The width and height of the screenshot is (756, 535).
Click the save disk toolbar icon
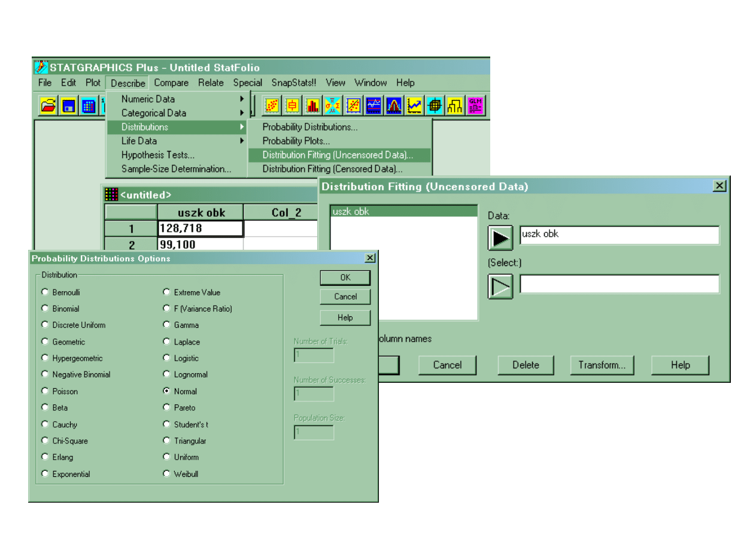[x=68, y=106]
